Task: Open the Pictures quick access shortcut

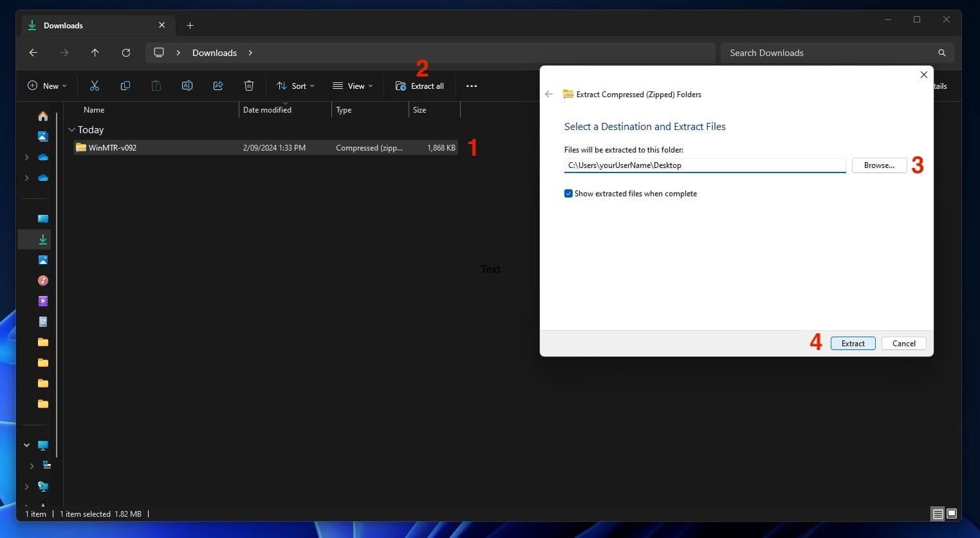Action: (x=43, y=260)
